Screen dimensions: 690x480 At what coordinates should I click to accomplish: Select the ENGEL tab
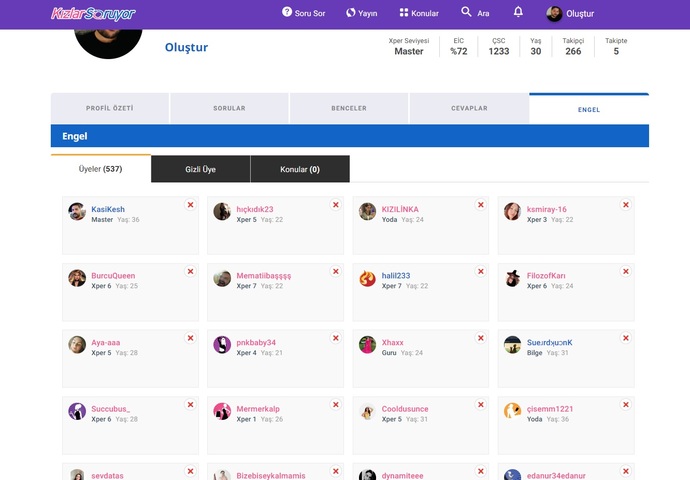tap(589, 109)
